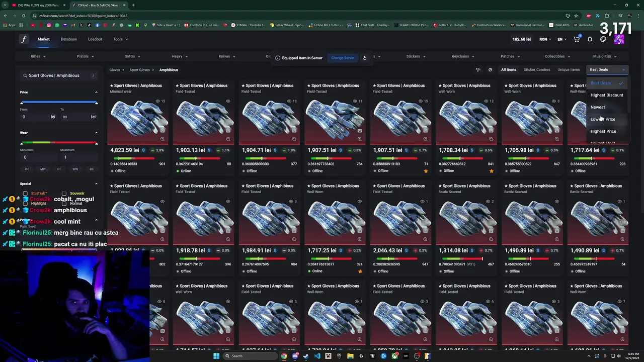Open Visual Studio Code from the taskbar
Image resolution: width=644 pixels, height=362 pixels.
tap(317, 356)
